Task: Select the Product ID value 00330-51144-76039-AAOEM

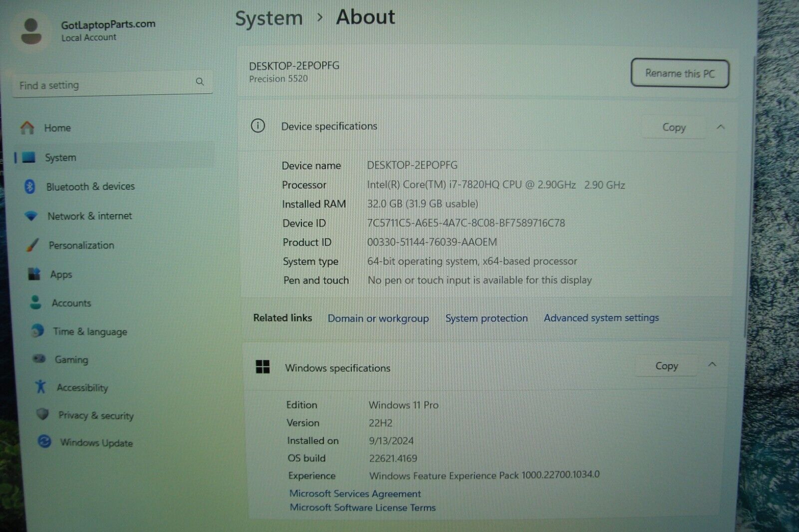Action: tap(432, 242)
